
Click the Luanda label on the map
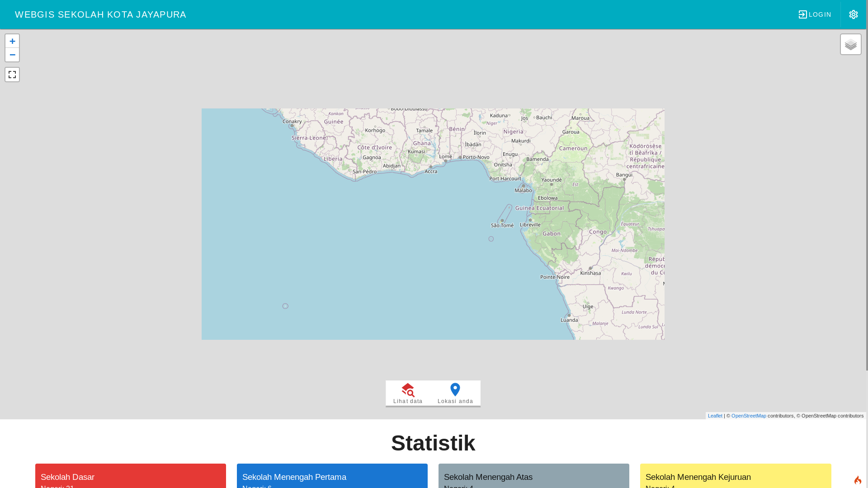coord(569,320)
